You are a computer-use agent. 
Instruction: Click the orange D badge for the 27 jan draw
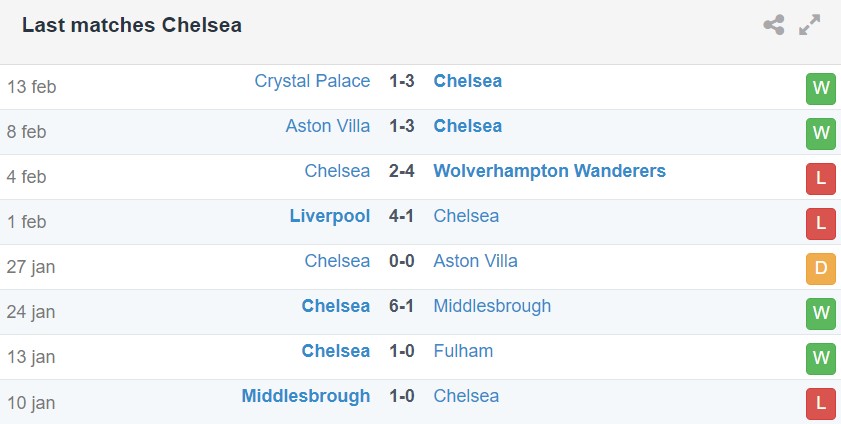tap(820, 268)
